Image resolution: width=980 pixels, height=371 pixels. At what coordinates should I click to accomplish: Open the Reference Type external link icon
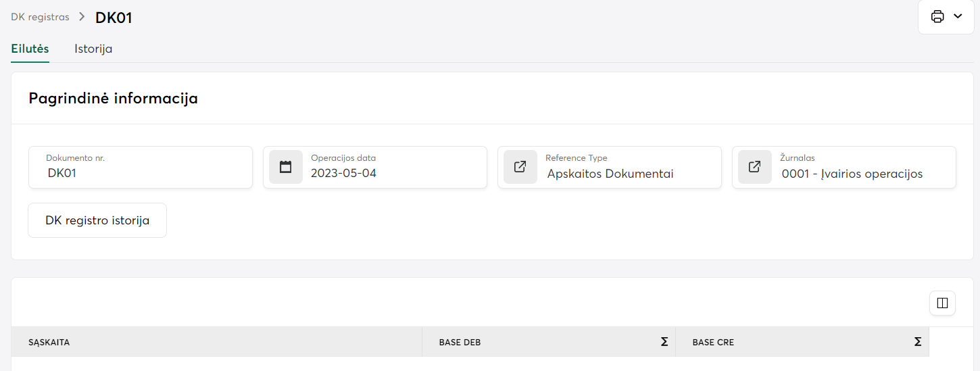(x=520, y=167)
